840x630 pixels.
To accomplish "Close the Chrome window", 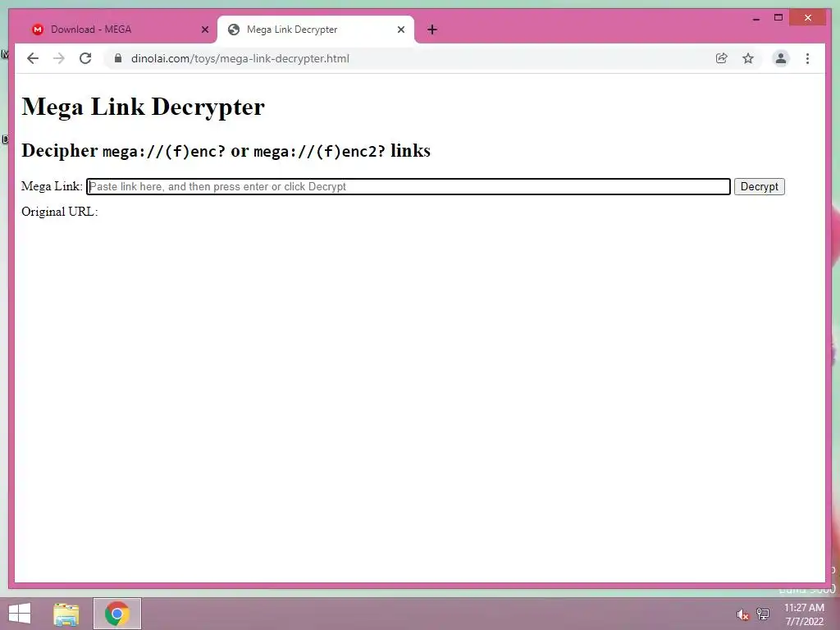I will pyautogui.click(x=808, y=18).
